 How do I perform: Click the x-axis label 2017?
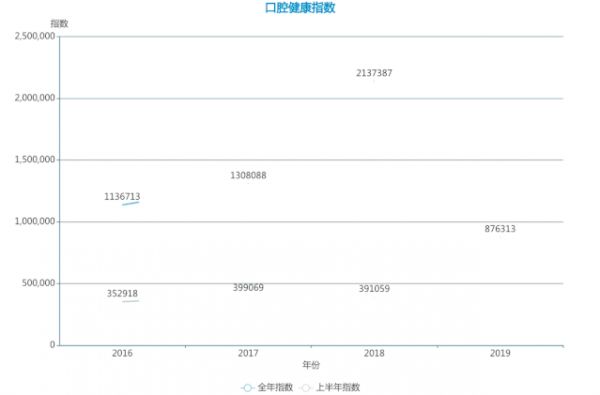coord(248,353)
